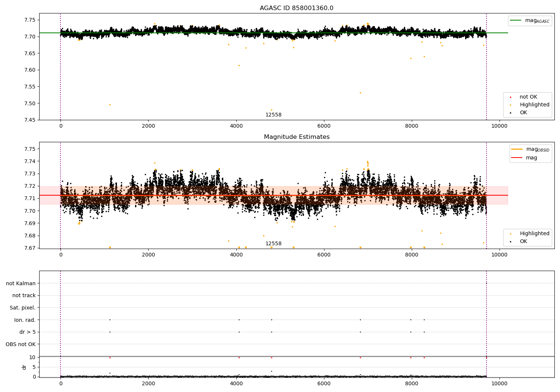Screen dimensions: 560x392
Task: Click the red horizontal mag line in the middle plot
Action: [273, 195]
